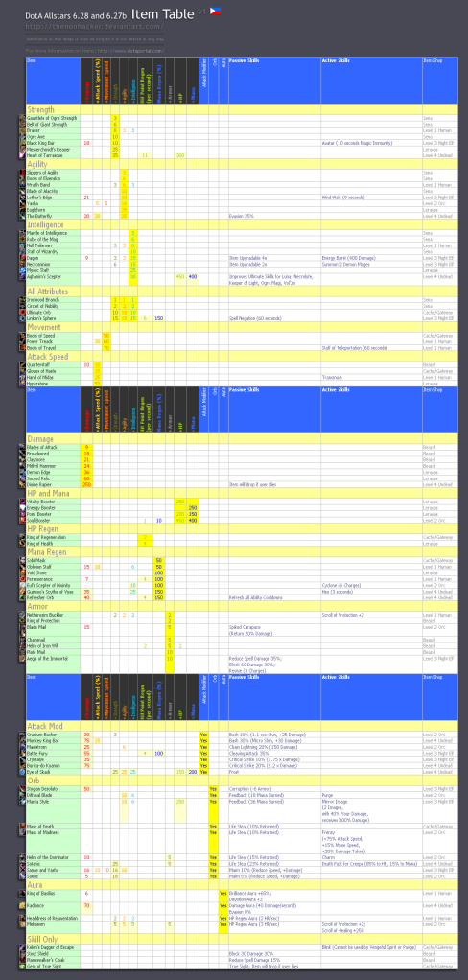This screenshot has height=980, width=468.
Task: Click the Hand of Midas item icon
Action: point(22,378)
